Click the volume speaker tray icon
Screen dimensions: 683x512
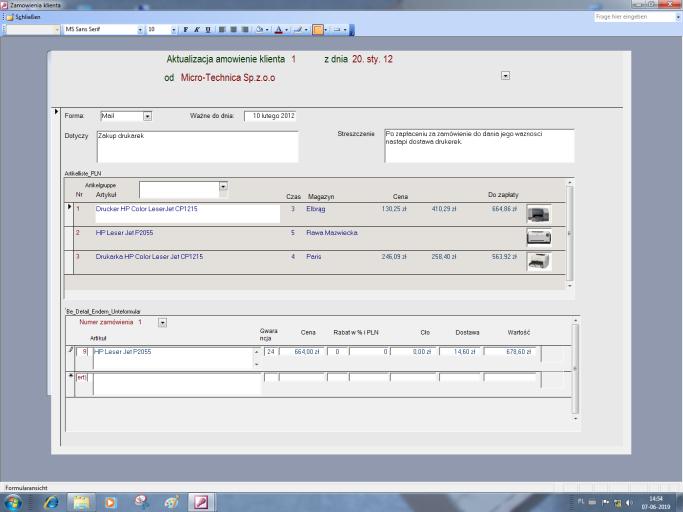pos(629,503)
